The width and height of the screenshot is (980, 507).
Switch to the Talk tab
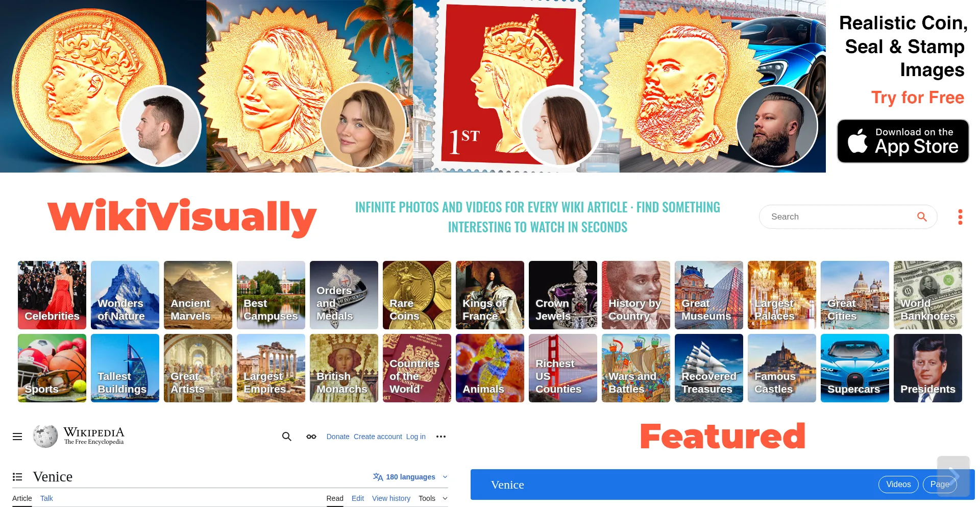pyautogui.click(x=46, y=498)
